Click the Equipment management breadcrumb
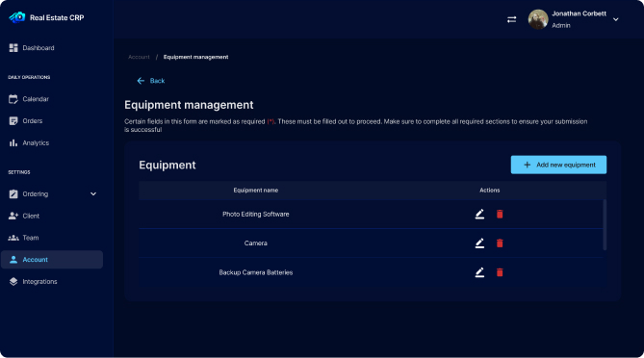This screenshot has width=644, height=358. (x=196, y=57)
